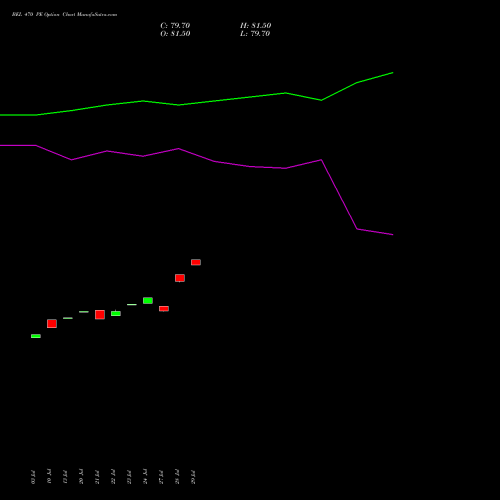Click the 21 Jul axis date label
This screenshot has height=500, width=500.
(x=97, y=477)
